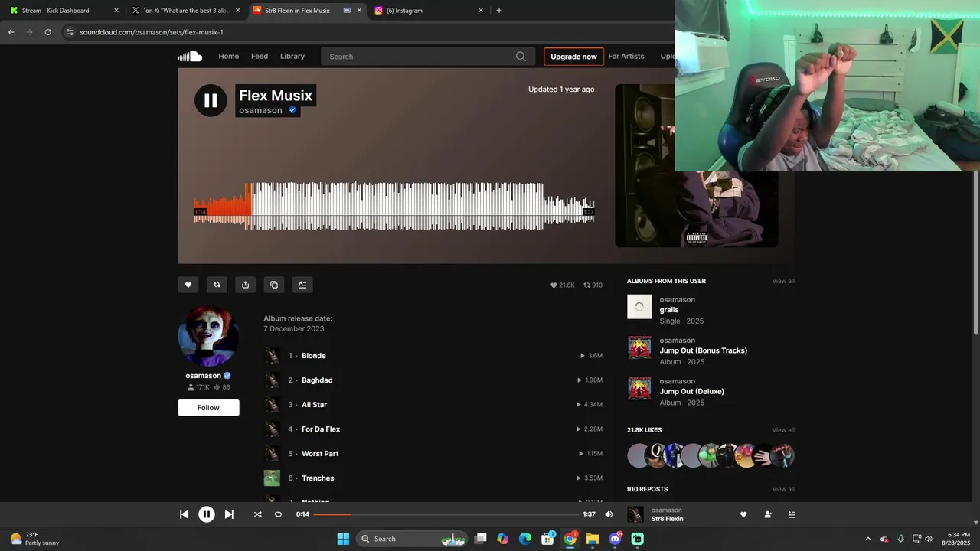The image size is (980, 551).
Task: Skip to next track in player bar
Action: point(229,514)
